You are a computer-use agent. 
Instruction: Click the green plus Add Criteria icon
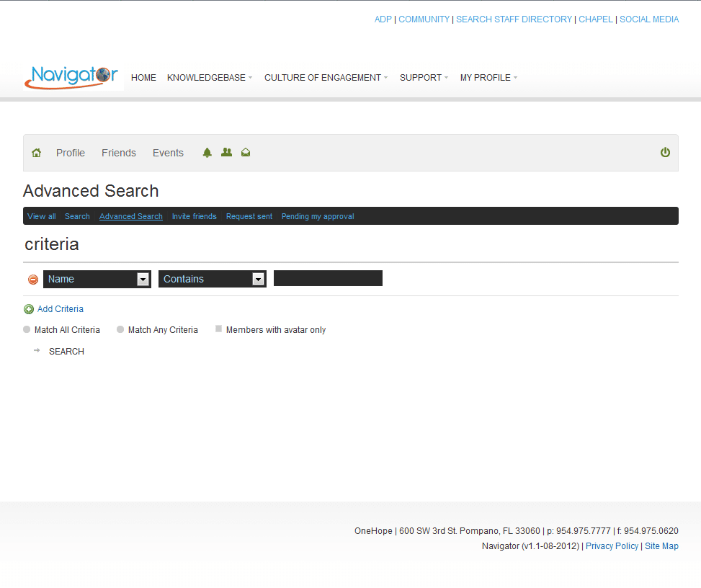29,309
